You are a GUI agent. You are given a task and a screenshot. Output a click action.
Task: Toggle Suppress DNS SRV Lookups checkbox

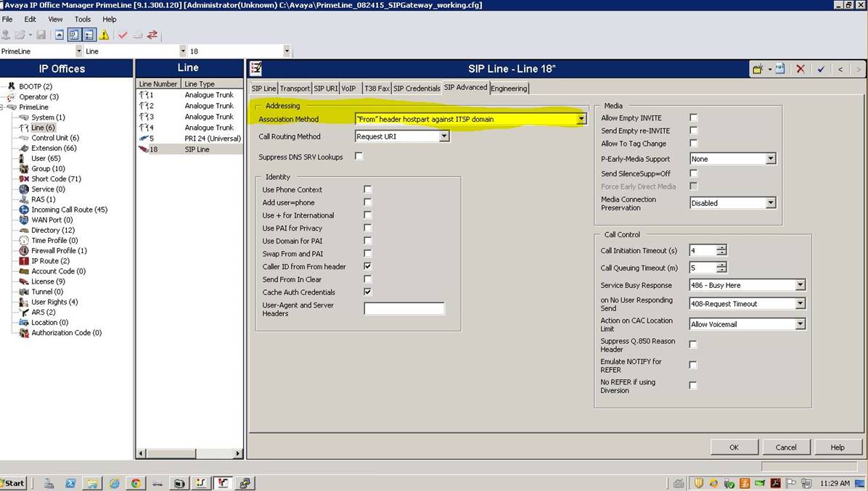359,157
